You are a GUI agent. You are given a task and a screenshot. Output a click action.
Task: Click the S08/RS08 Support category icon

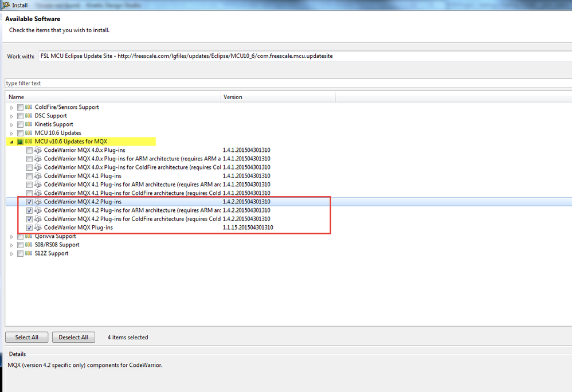pos(29,245)
